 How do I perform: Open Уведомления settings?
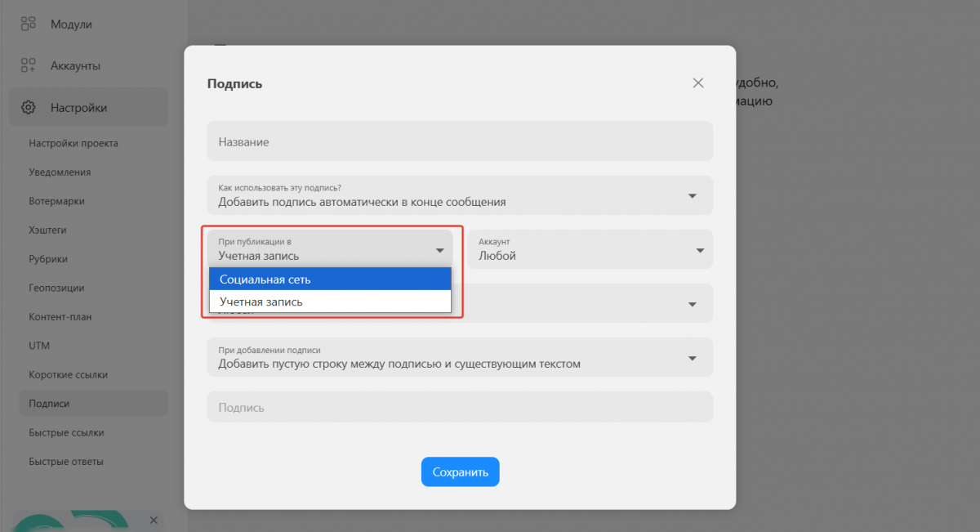pos(60,172)
